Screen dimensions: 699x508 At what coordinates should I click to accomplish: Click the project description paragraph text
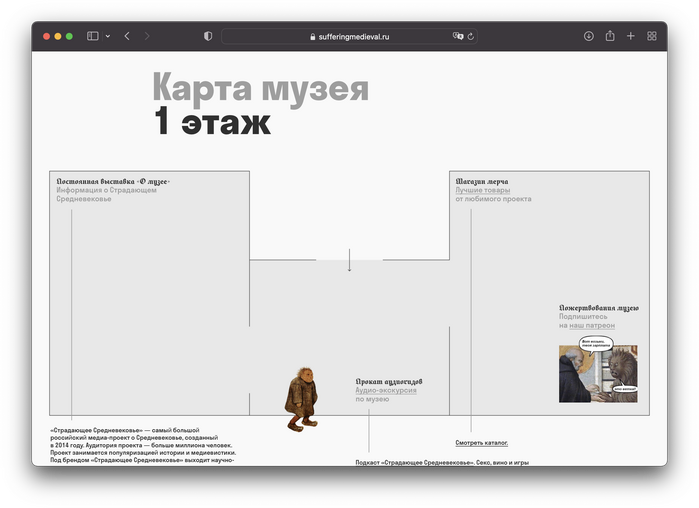pos(143,445)
